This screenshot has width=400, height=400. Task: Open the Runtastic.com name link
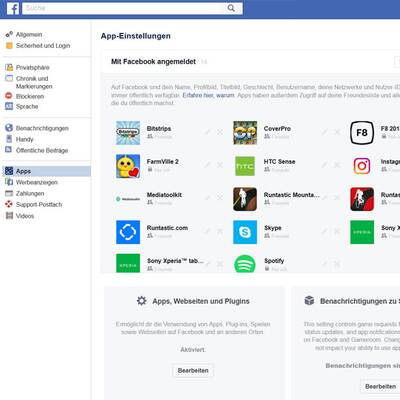tap(167, 228)
